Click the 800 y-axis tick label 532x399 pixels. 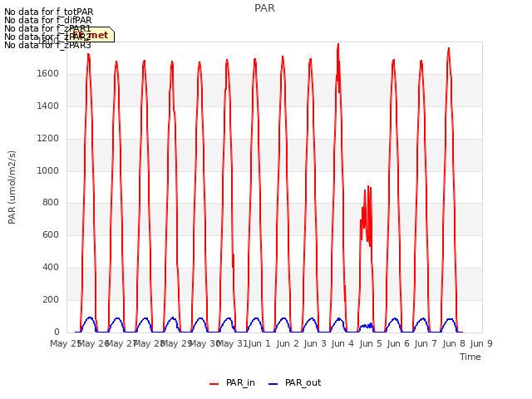click(x=51, y=203)
